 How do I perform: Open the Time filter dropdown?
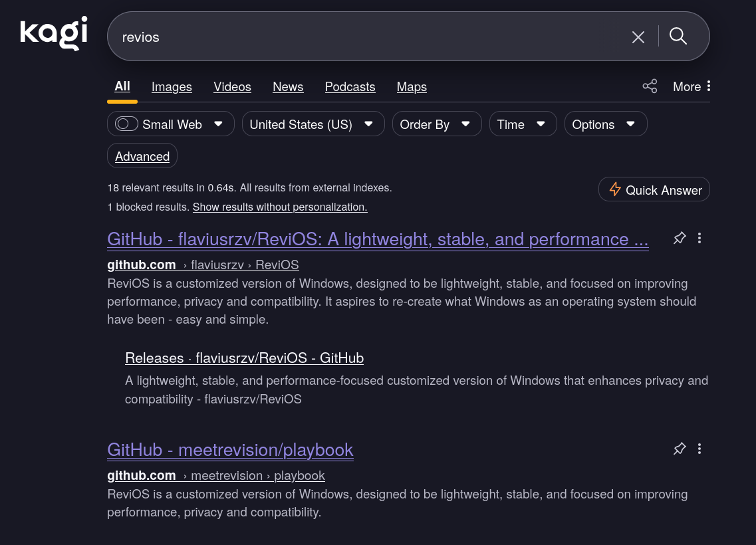click(523, 124)
